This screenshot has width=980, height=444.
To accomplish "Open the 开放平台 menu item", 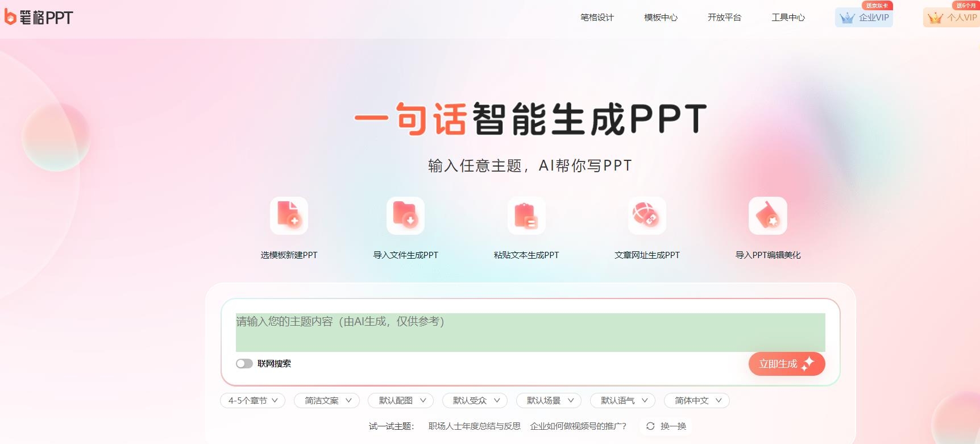I will click(x=724, y=18).
